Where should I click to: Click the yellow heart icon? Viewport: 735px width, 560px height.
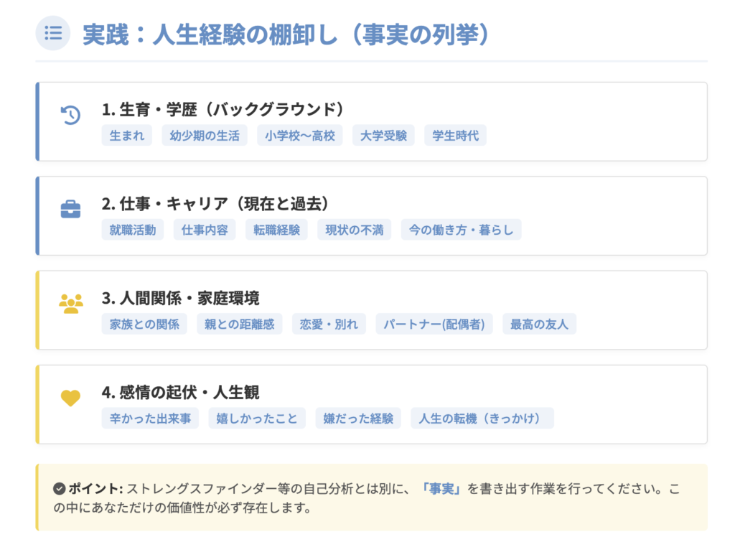(70, 398)
